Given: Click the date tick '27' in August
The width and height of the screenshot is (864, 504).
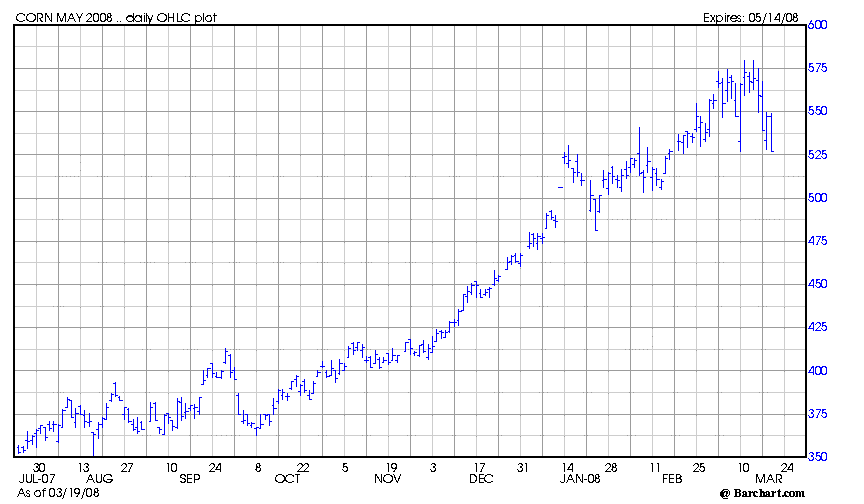Looking at the screenshot, I should point(127,468).
